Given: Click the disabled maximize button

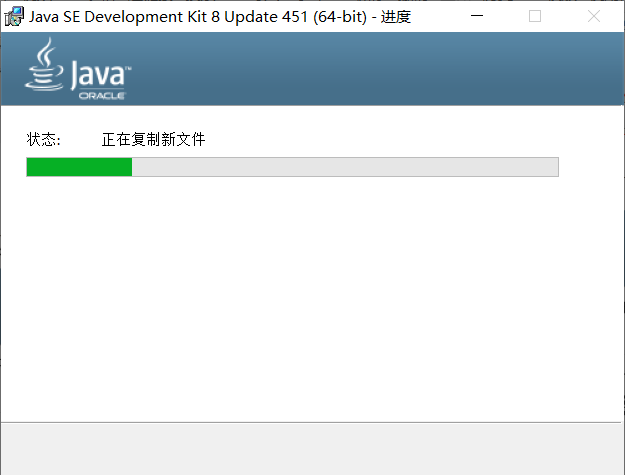Looking at the screenshot, I should pos(535,16).
